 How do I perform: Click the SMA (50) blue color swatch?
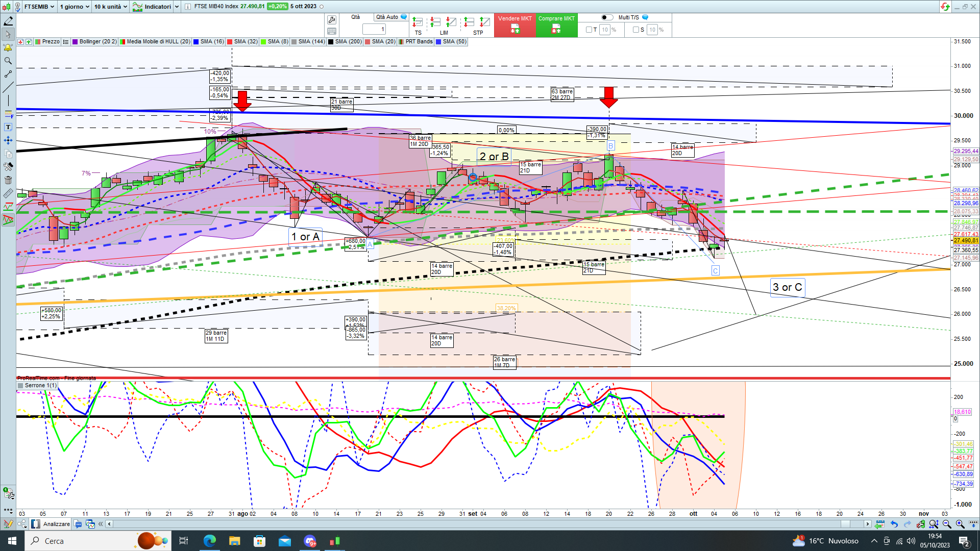tap(438, 42)
